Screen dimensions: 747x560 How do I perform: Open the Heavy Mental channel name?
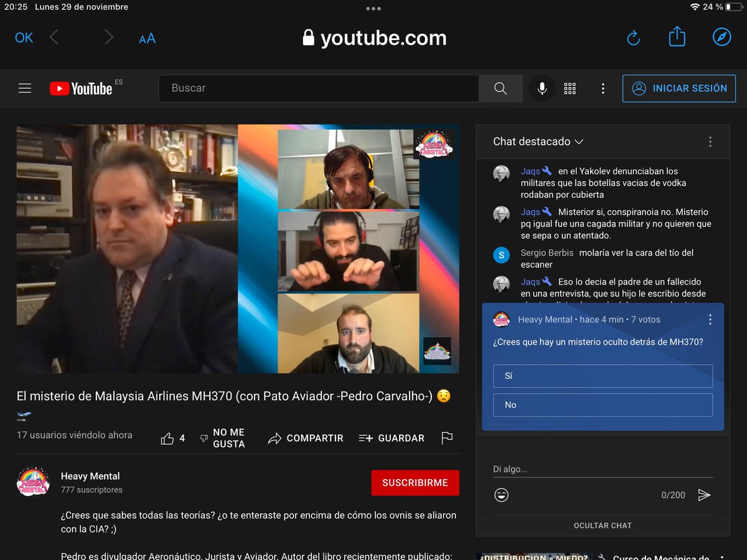(90, 476)
